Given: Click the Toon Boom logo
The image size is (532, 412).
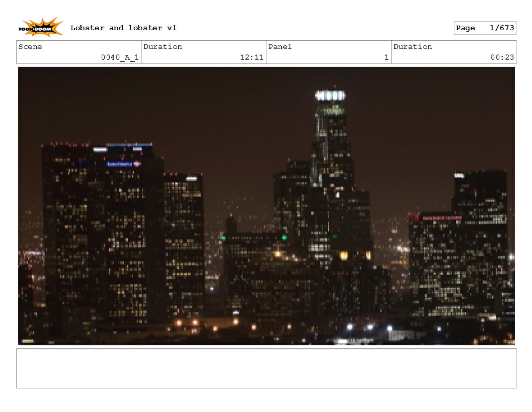Looking at the screenshot, I should 40,27.
